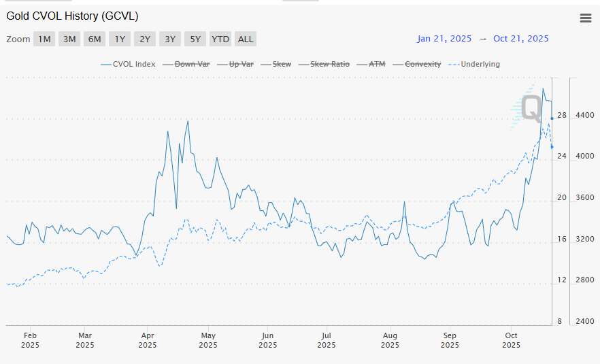Image resolution: width=600 pixels, height=364 pixels.
Task: Click the 'Feb 2025' x-axis label
Action: [30, 340]
